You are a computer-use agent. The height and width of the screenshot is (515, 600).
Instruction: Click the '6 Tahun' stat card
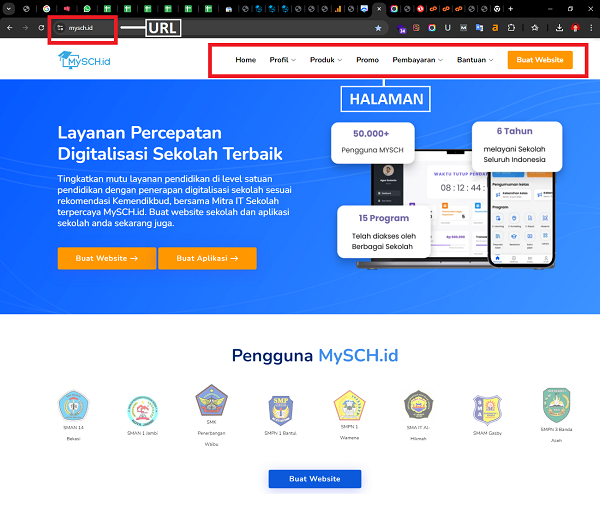click(517, 146)
